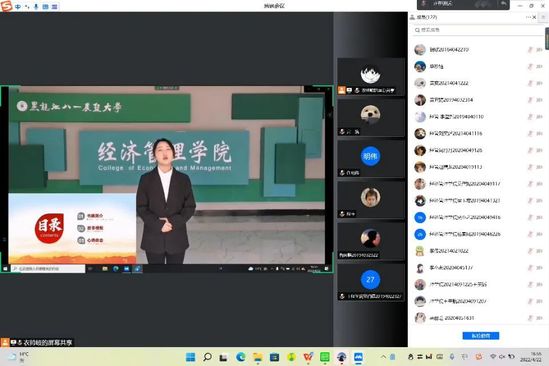Open the Task View taskbar icon
Viewport: 549px width, 366px height.
coord(223,357)
